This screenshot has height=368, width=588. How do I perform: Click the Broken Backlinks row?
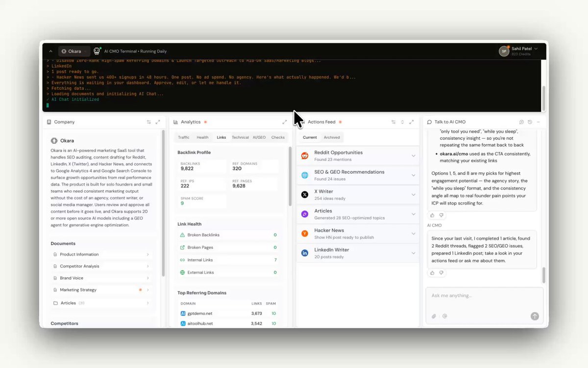point(228,235)
